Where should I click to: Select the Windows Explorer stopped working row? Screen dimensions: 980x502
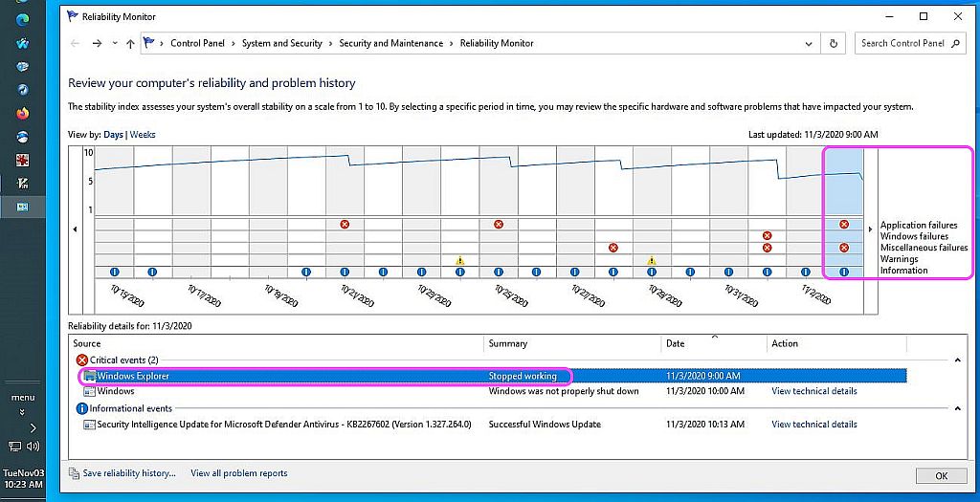tap(494, 376)
